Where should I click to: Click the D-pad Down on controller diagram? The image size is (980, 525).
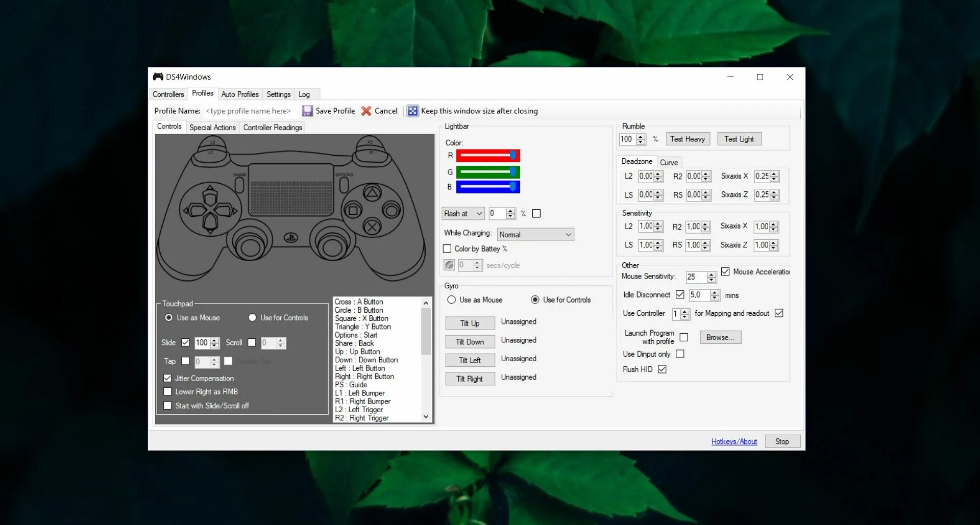[x=210, y=223]
